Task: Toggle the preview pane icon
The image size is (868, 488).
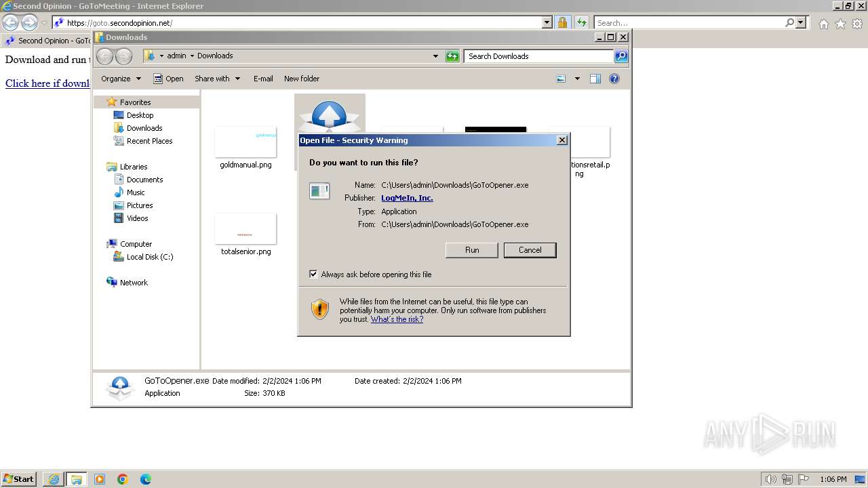Action: [x=595, y=79]
